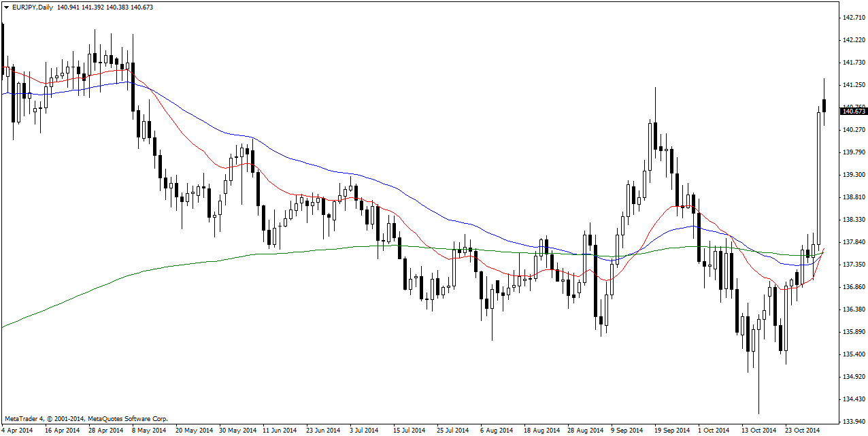The image size is (868, 436).
Task: Click the last black candle at far right
Action: [824, 105]
